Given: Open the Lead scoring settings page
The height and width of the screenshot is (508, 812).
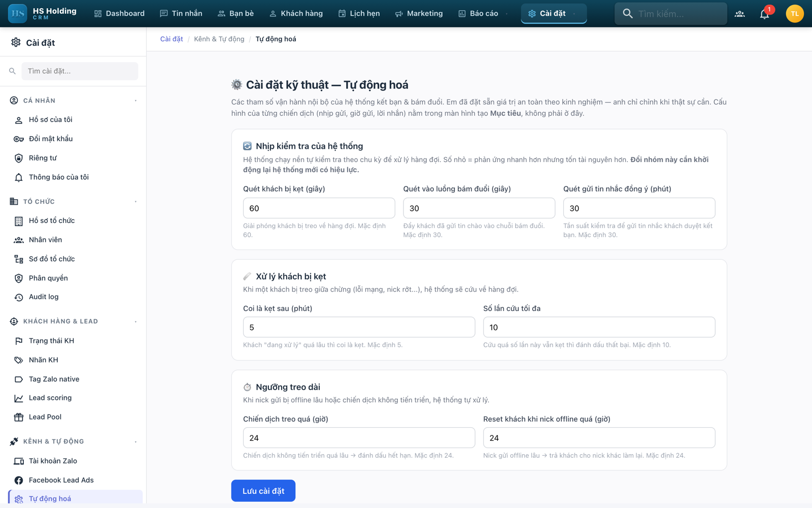Looking at the screenshot, I should (75, 398).
